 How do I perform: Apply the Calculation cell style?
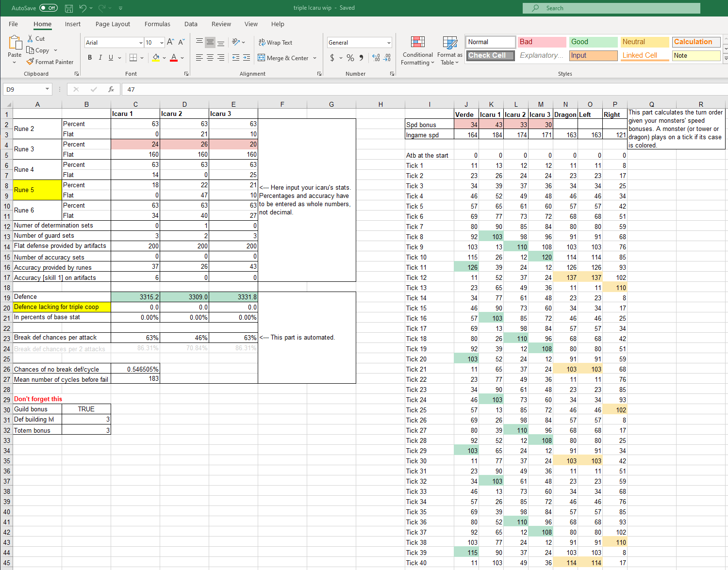(x=696, y=42)
